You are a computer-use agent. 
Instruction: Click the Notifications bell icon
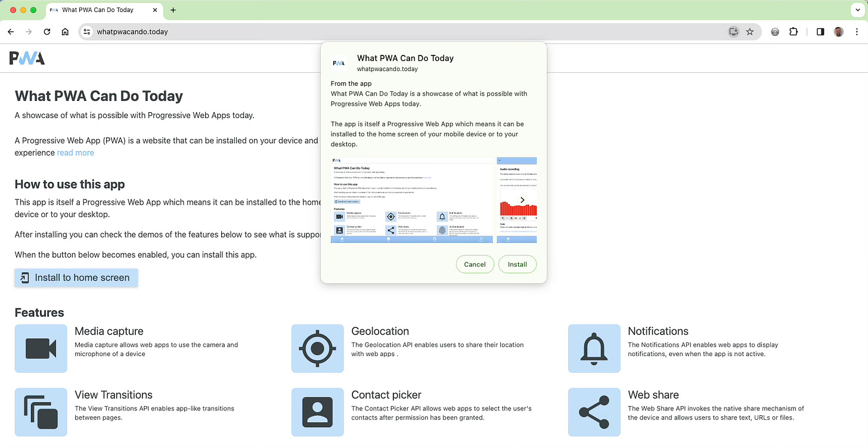point(594,348)
